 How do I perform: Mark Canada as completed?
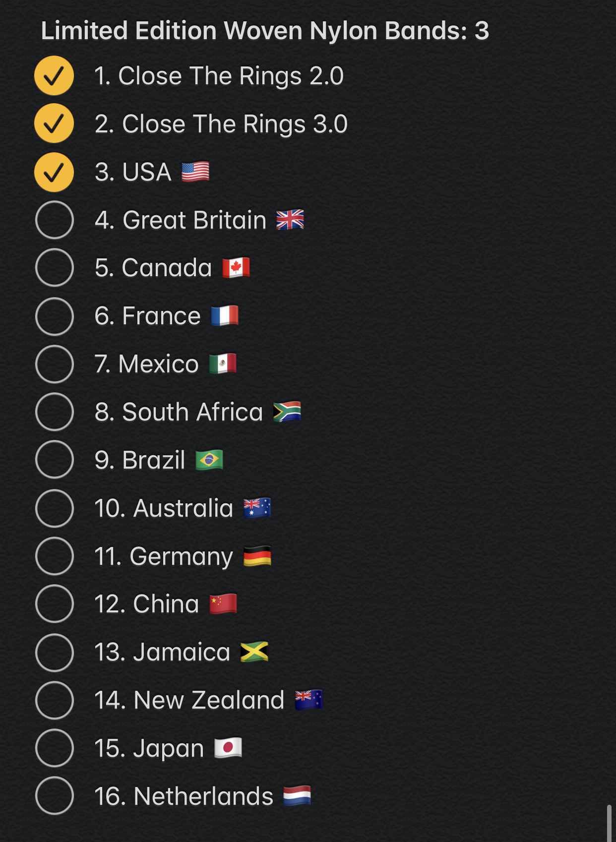pos(54,268)
